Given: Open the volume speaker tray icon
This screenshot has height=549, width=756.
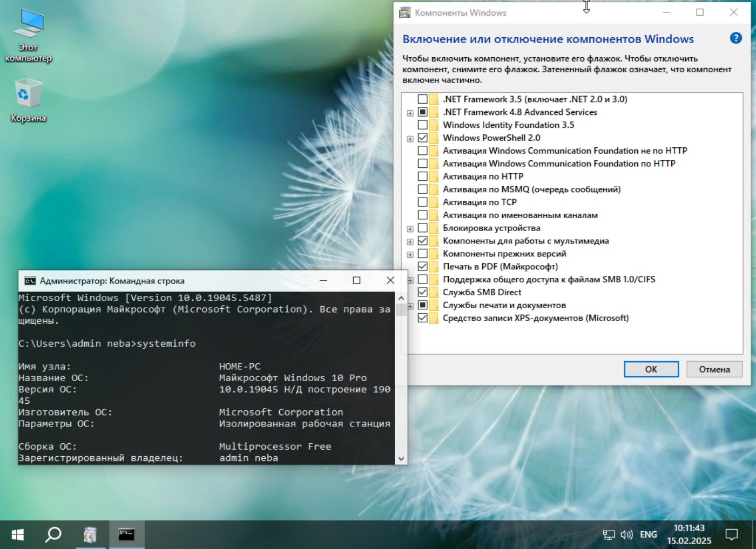Looking at the screenshot, I should click(x=626, y=534).
